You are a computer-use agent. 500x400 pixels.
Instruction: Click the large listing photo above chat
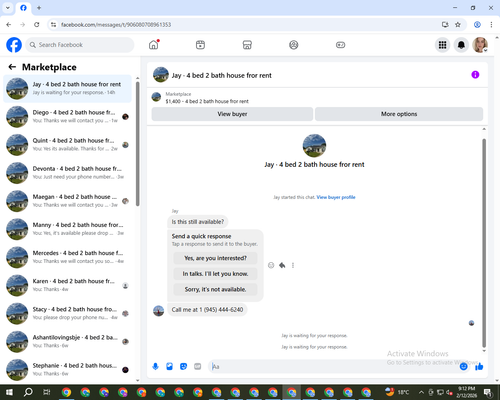[x=314, y=146]
